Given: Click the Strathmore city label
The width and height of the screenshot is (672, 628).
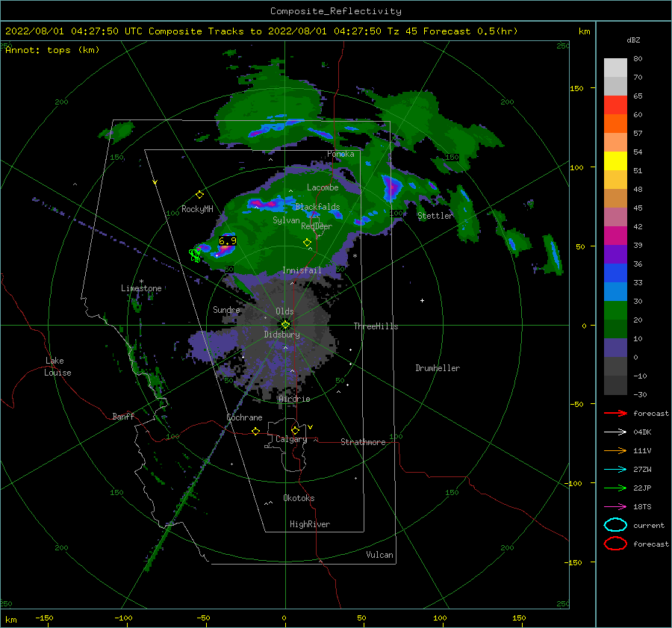Looking at the screenshot, I should tap(363, 442).
